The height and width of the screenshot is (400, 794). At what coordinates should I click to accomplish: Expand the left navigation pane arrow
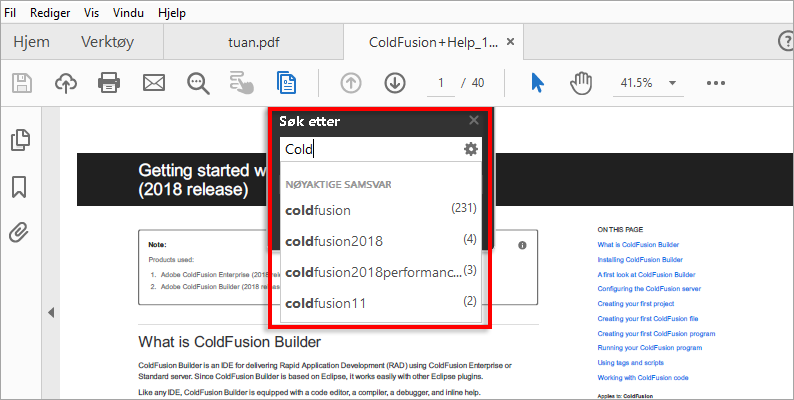[51, 313]
